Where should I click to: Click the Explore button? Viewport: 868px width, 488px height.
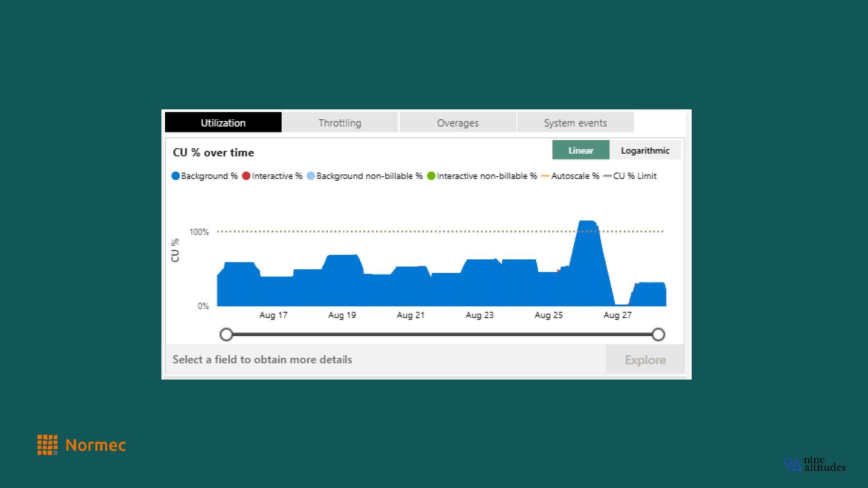tap(645, 360)
